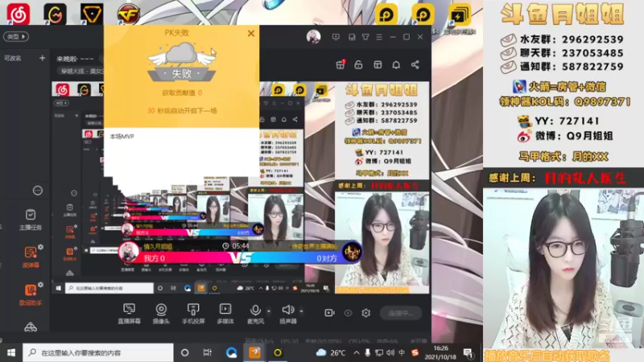Switch the 中 input method indicator
This screenshot has height=362, width=644.
[x=402, y=352]
